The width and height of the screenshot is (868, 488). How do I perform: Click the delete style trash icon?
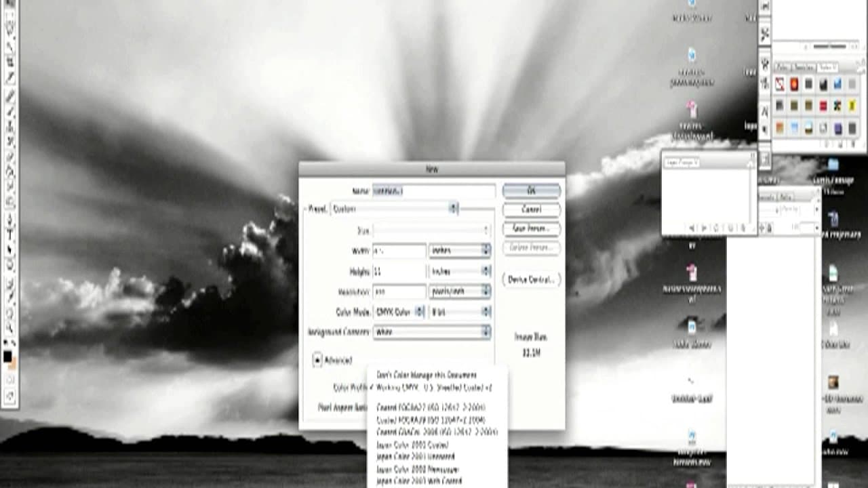(854, 143)
